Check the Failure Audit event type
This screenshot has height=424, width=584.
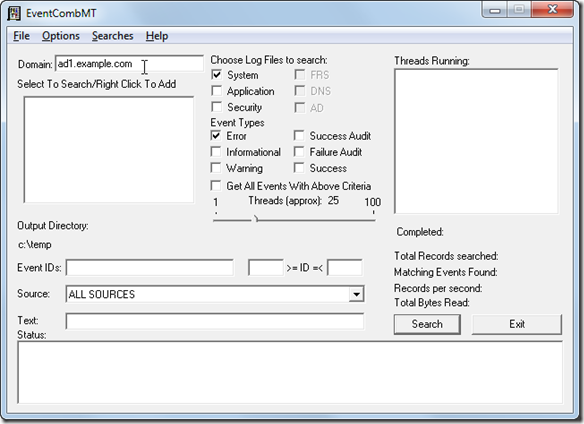pos(299,152)
